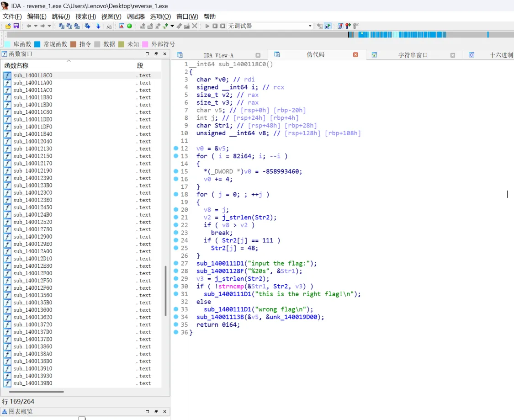The height and width of the screenshot is (420, 514).
Task: Click the green circle icon
Action: point(129,26)
